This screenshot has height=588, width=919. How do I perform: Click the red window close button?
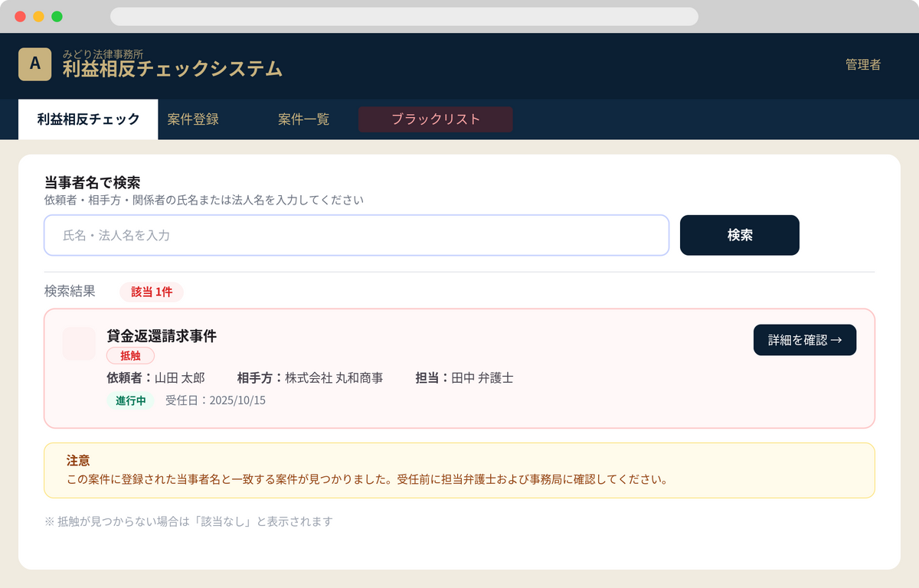(x=20, y=17)
